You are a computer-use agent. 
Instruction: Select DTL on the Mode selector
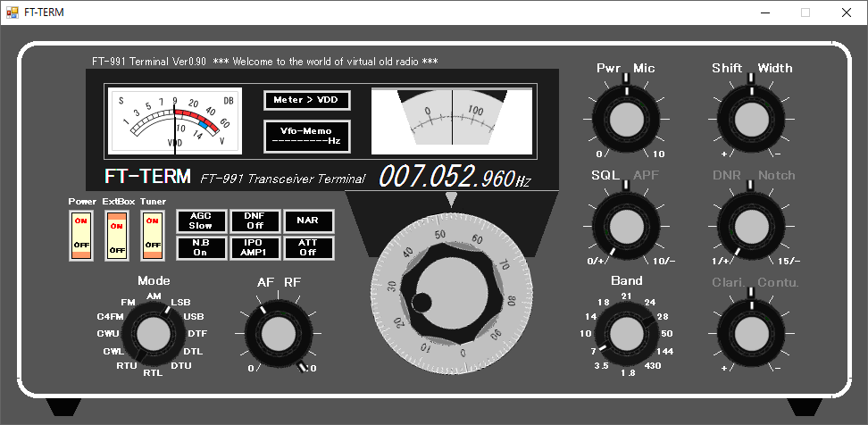(193, 352)
